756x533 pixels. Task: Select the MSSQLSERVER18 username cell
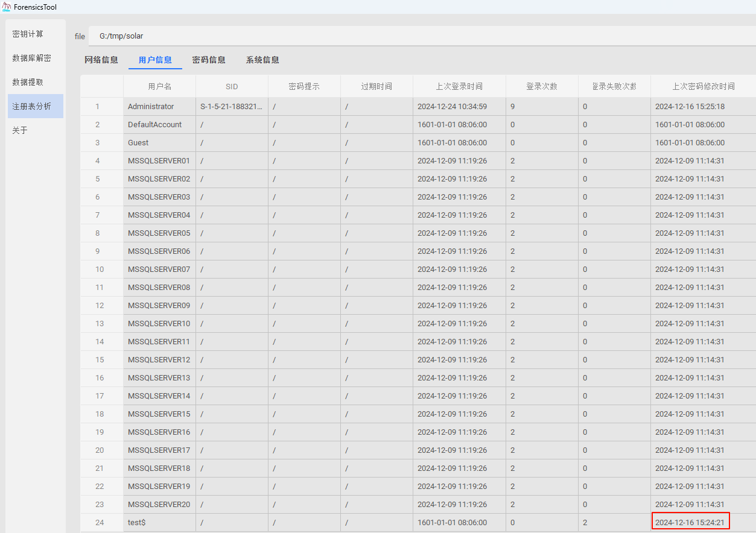point(160,468)
